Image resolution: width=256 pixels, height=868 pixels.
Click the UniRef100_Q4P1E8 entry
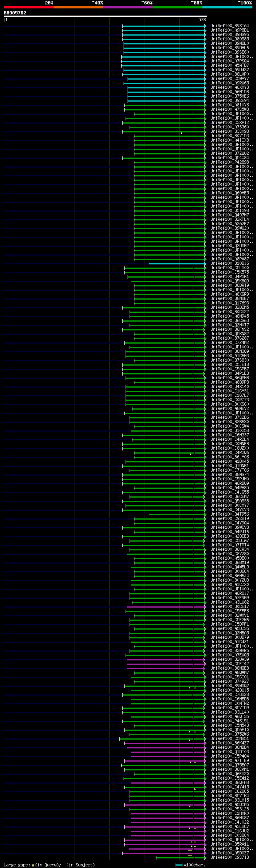click(230, 374)
